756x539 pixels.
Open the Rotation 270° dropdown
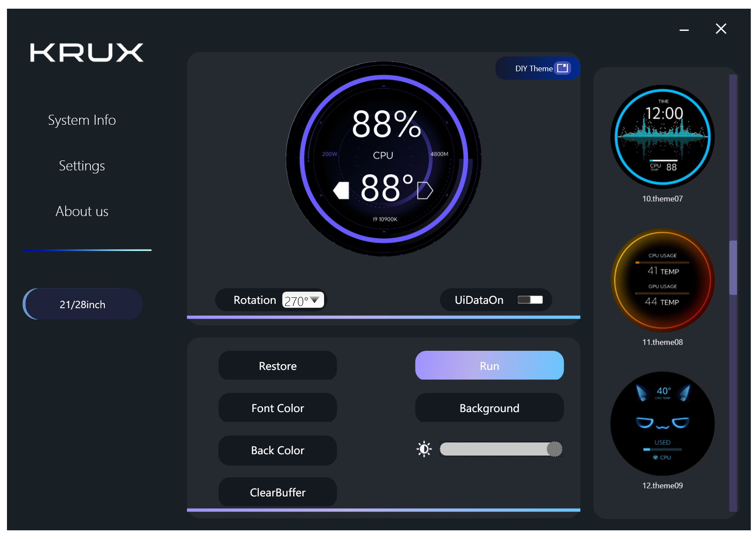(303, 300)
